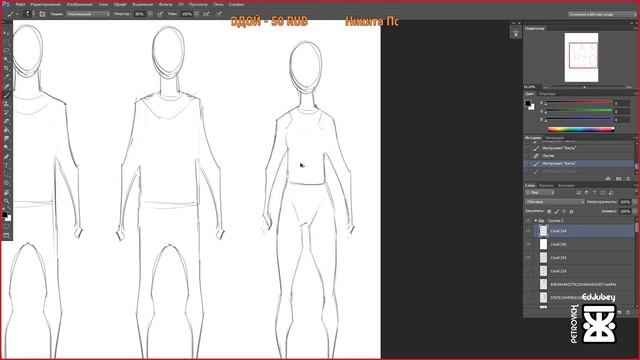
Task: Select layer Слой 242
Action: click(584, 258)
